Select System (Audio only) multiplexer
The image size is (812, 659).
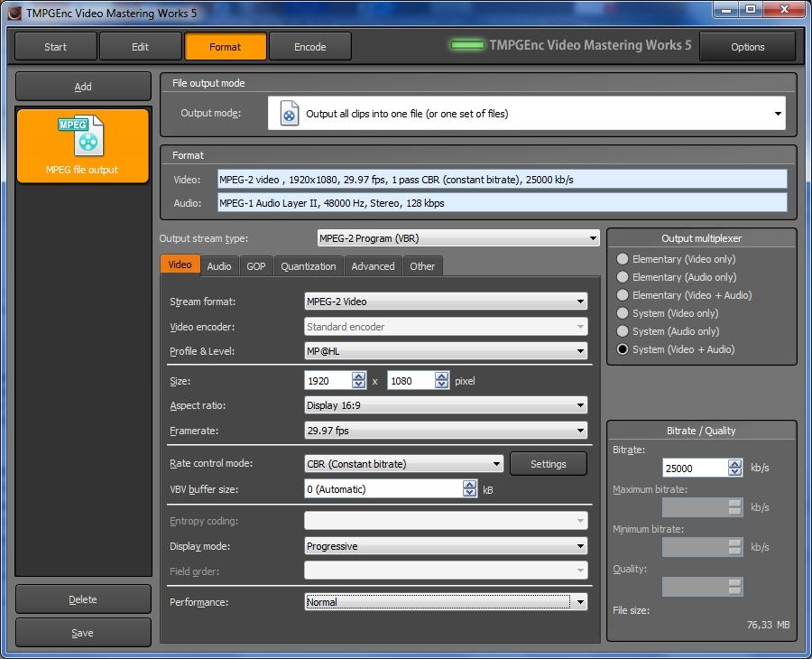[x=668, y=331]
